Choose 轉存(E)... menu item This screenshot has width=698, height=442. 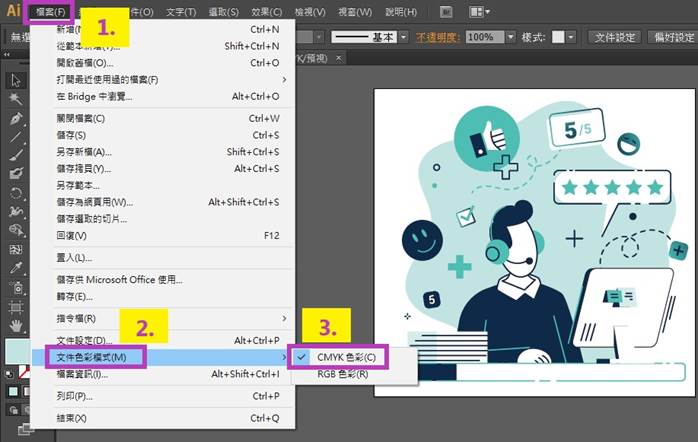(162, 296)
